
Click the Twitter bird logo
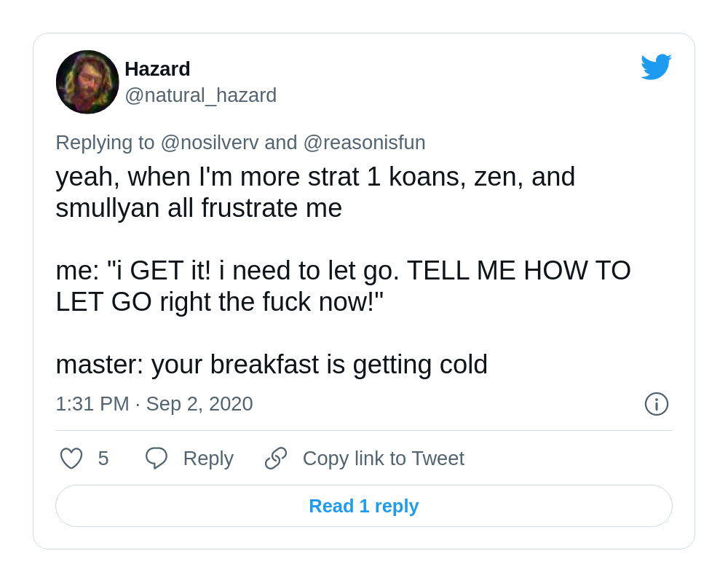click(656, 67)
